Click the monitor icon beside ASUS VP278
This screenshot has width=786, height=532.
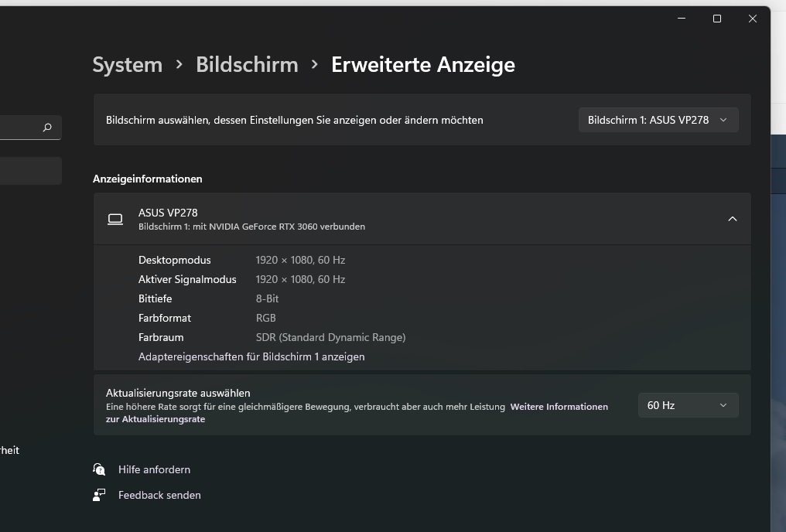pyautogui.click(x=115, y=220)
